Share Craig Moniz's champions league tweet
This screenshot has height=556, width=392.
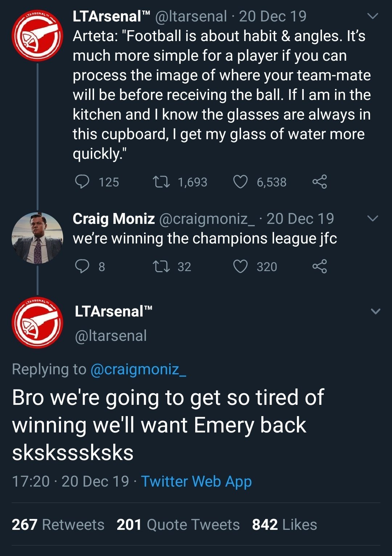coord(319,266)
